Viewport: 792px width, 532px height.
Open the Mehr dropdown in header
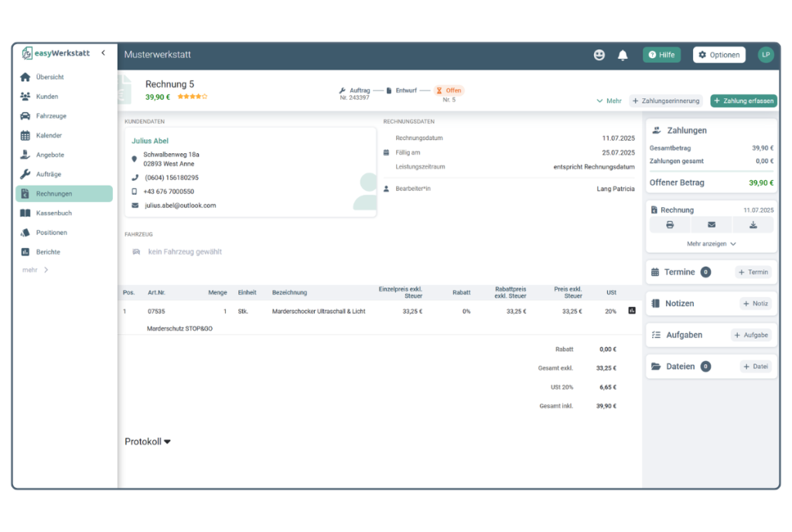[609, 101]
